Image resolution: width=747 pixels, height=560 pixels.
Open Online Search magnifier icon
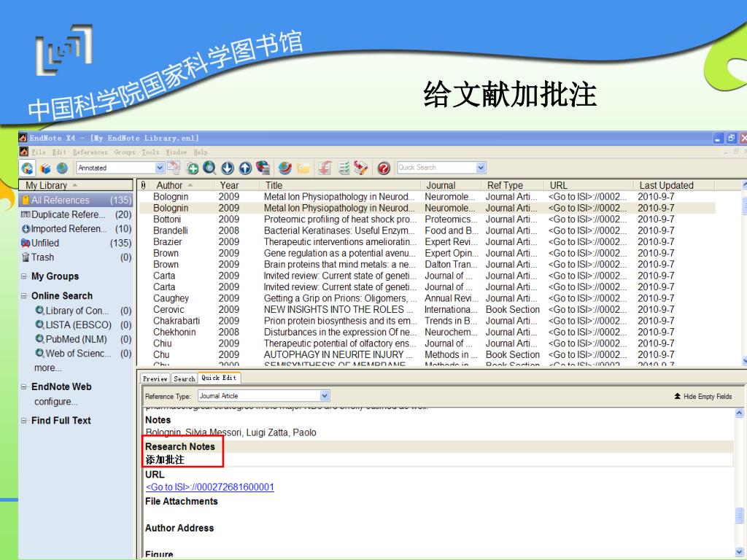(209, 168)
